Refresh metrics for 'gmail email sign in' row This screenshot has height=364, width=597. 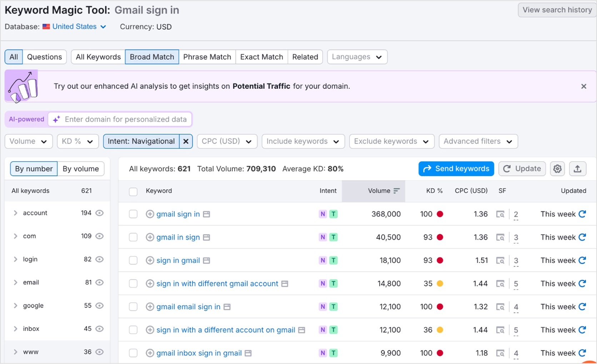[582, 306]
